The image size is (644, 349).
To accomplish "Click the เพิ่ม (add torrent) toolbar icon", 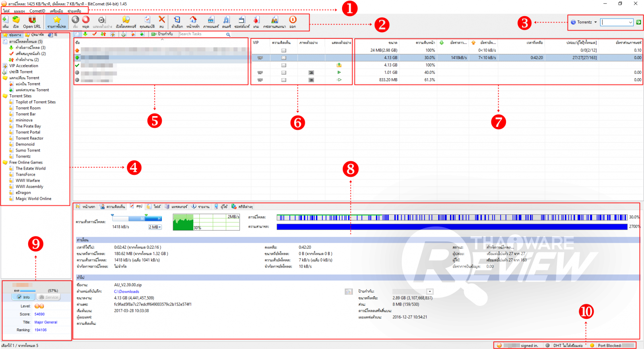I will click(x=6, y=22).
